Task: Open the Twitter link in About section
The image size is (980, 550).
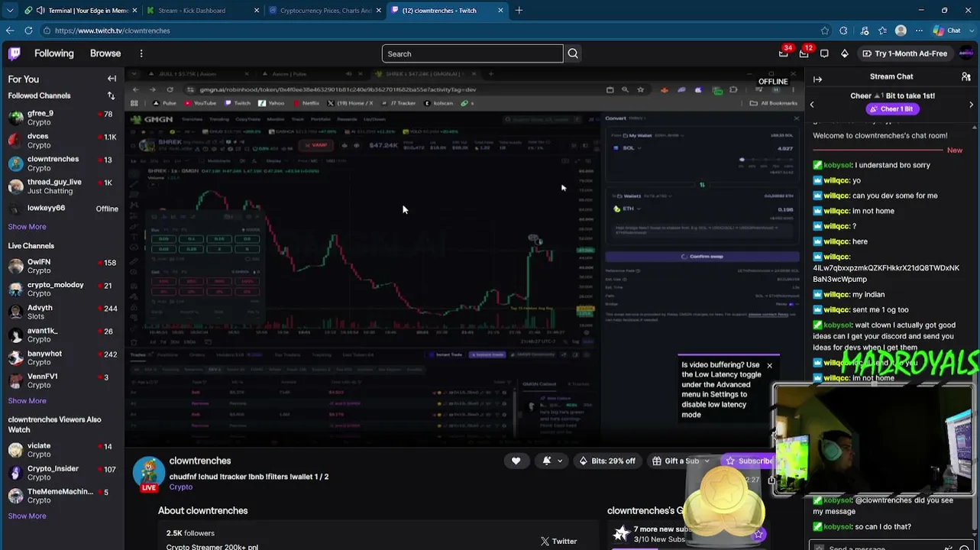Action: point(558,541)
